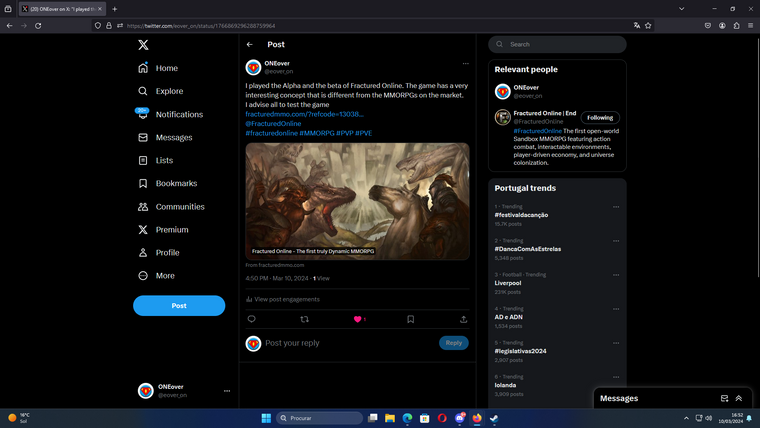The image size is (760, 428).
Task: Click the repost icon
Action: tap(304, 319)
